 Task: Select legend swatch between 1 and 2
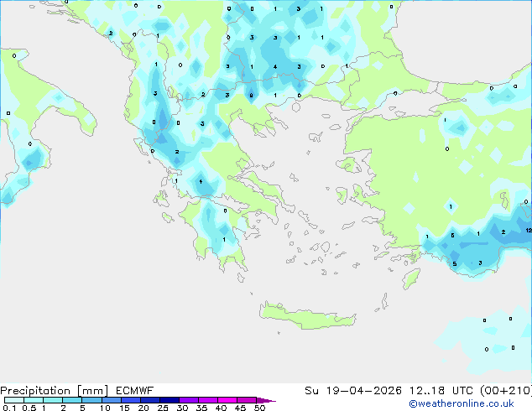click(x=53, y=401)
